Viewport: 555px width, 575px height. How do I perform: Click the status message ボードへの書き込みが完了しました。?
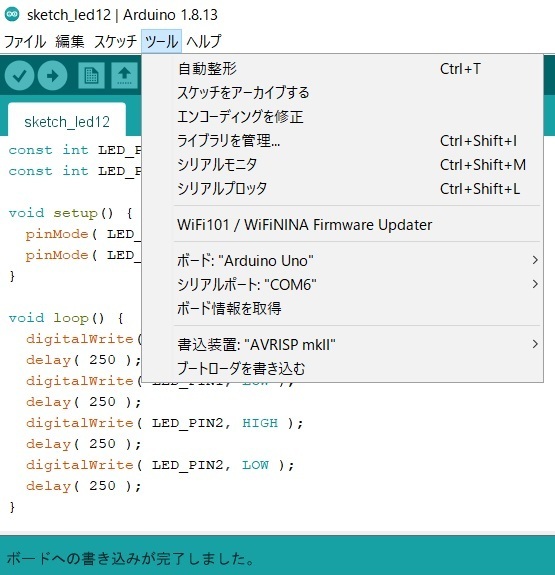point(131,558)
